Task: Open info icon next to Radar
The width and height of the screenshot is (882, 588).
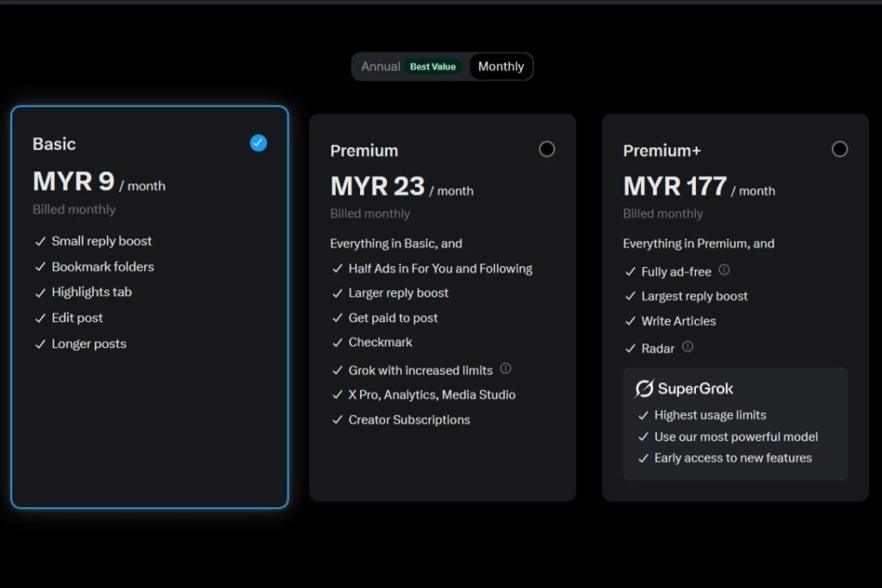Action: click(687, 346)
